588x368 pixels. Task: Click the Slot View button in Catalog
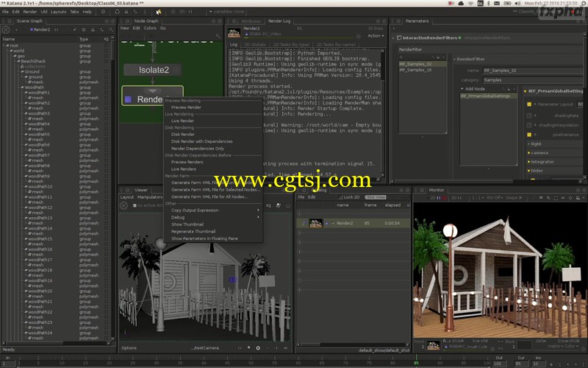[376, 197]
